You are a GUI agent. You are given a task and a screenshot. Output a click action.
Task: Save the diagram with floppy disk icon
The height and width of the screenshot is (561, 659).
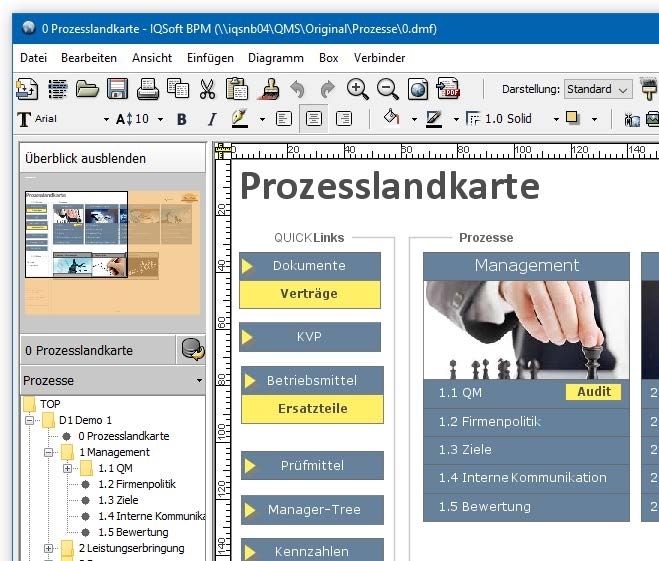click(117, 89)
